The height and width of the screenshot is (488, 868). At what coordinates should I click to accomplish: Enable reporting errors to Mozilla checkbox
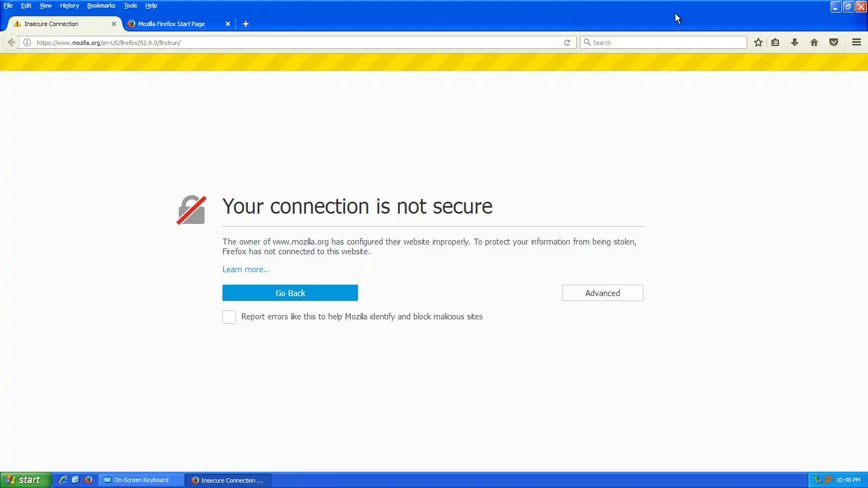click(x=229, y=317)
